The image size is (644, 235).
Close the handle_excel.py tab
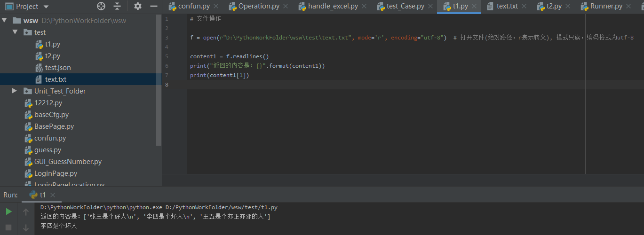pyautogui.click(x=364, y=7)
